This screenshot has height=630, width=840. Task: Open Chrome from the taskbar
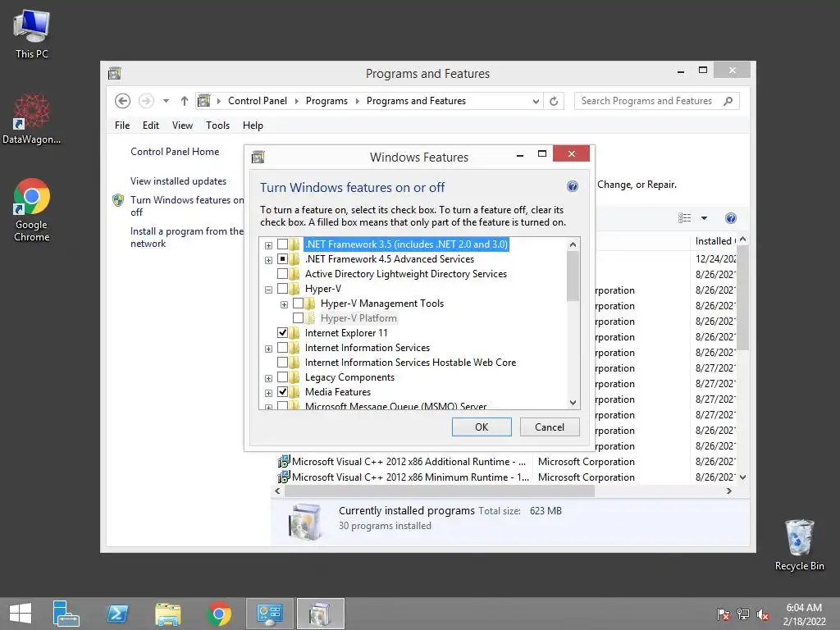pyautogui.click(x=219, y=614)
